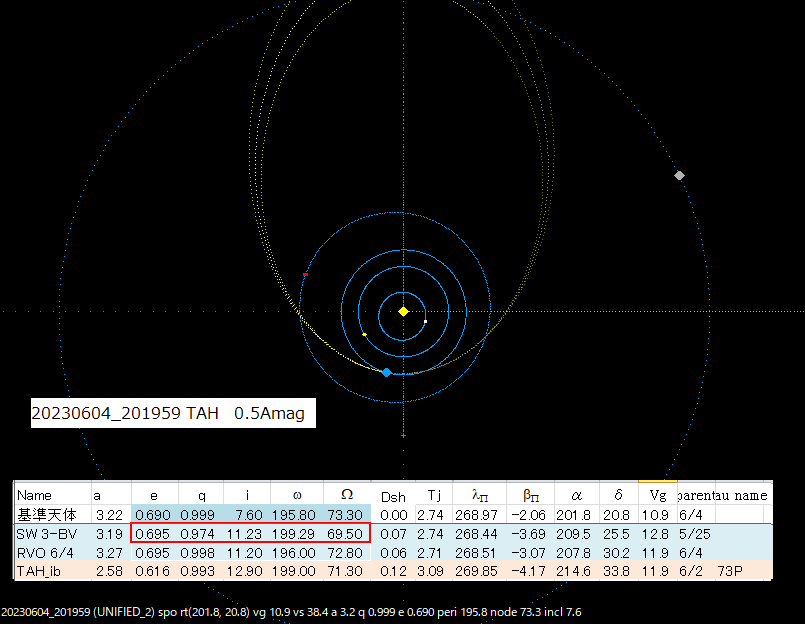Click the small yellow Venus orbit marker
This screenshot has width=805, height=624.
click(365, 335)
